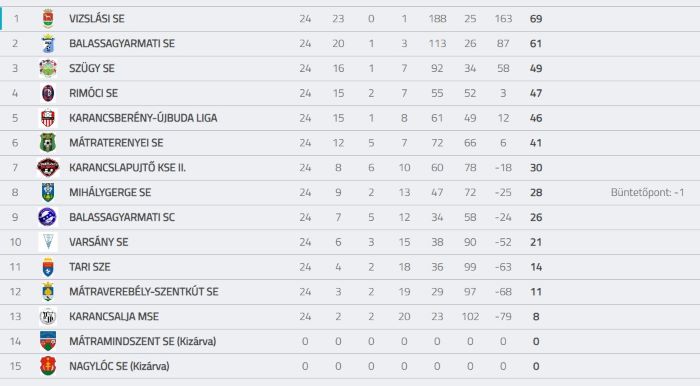Click the Karancsalja MSE striped badge
The width and height of the screenshot is (700, 386).
point(48,316)
